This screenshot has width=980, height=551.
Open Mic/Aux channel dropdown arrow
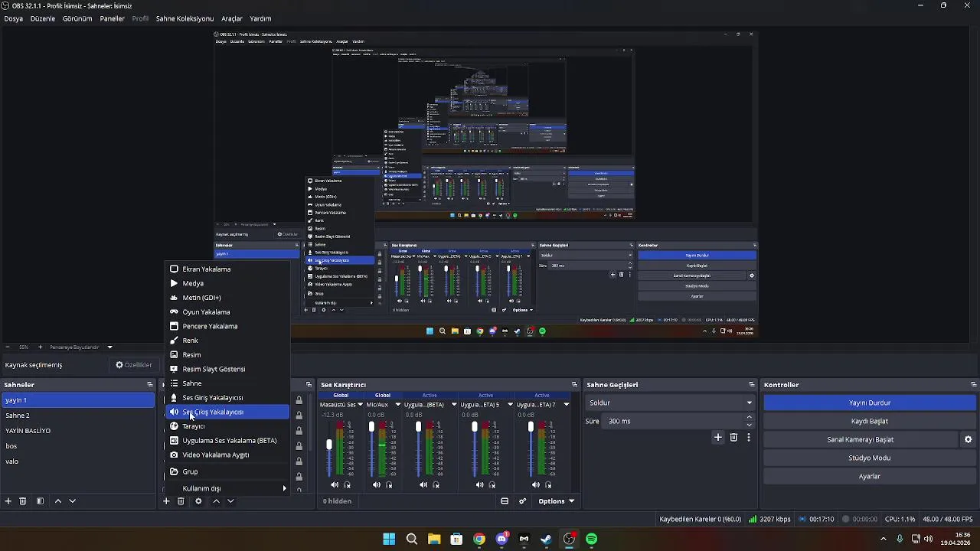397,404
